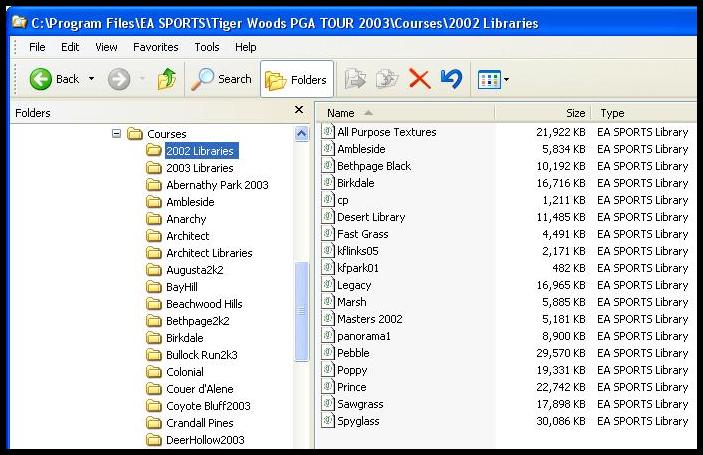Open the Back history dropdown arrow
This screenshot has width=703, height=455.
point(91,79)
